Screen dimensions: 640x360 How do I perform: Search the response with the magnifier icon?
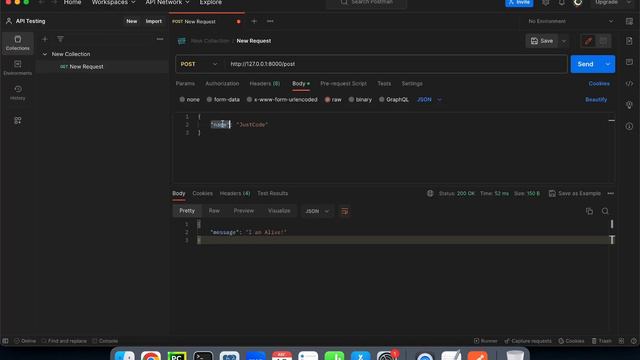605,211
